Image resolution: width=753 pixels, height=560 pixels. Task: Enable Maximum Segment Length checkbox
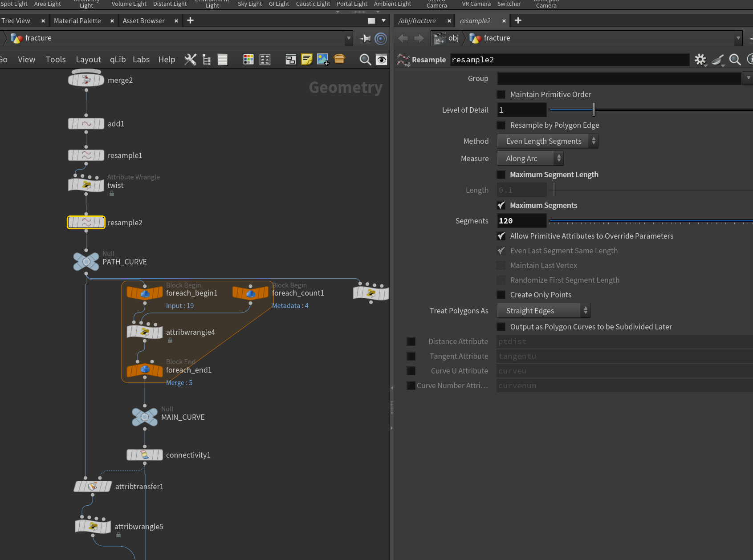tap(501, 174)
